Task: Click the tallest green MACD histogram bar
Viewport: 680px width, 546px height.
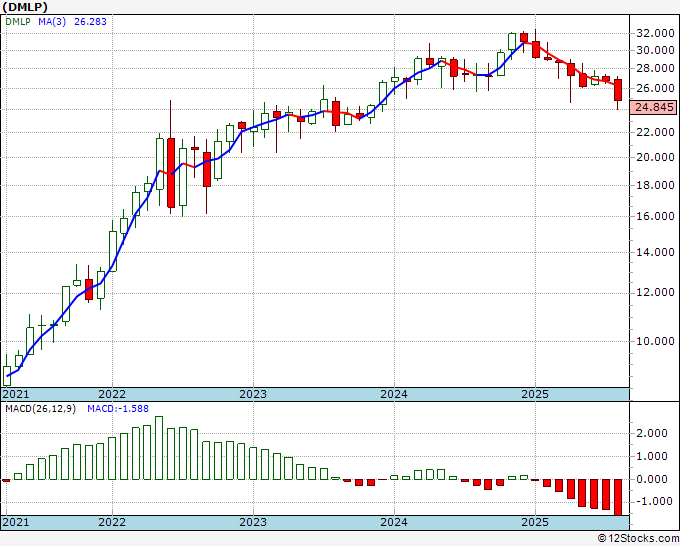Action: coord(159,448)
